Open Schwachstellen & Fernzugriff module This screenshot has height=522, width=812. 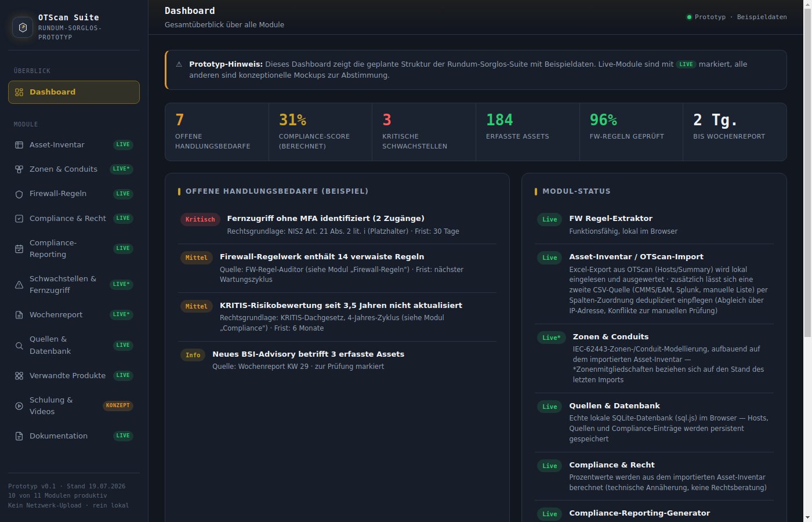(x=74, y=285)
